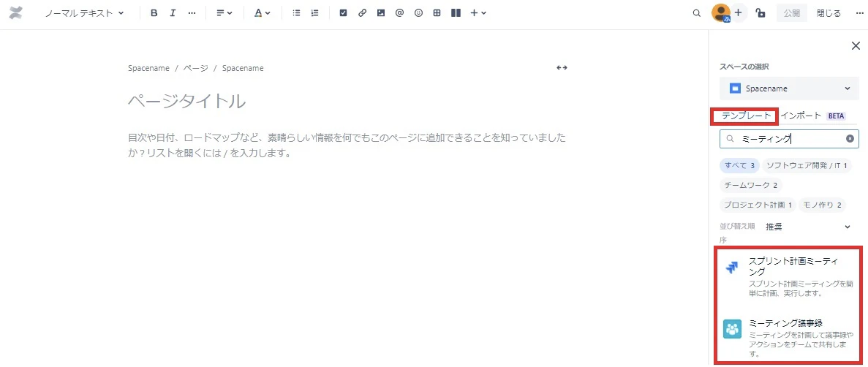The width and height of the screenshot is (868, 367).
Task: Insert a link
Action: click(362, 13)
